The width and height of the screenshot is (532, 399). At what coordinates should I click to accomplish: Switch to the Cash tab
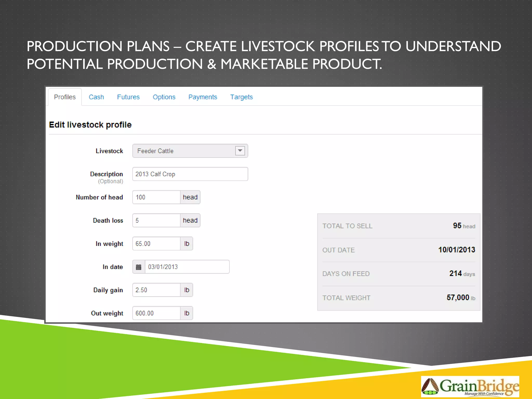[96, 97]
